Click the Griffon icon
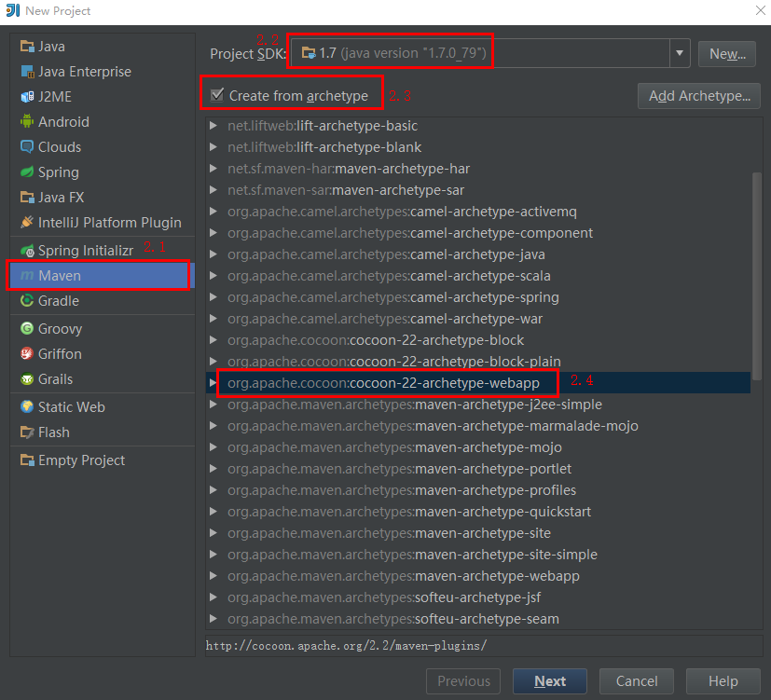This screenshot has height=700, width=771. [x=27, y=353]
